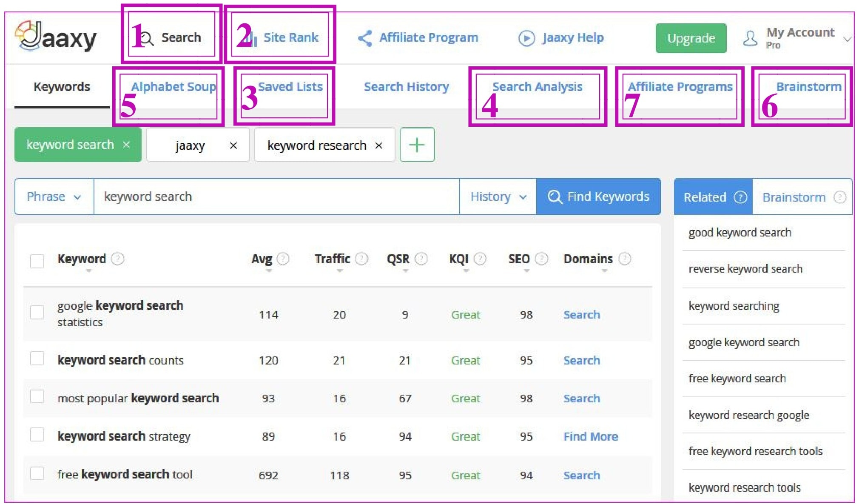
Task: Click Search domains for most popular keyword search
Action: point(581,399)
